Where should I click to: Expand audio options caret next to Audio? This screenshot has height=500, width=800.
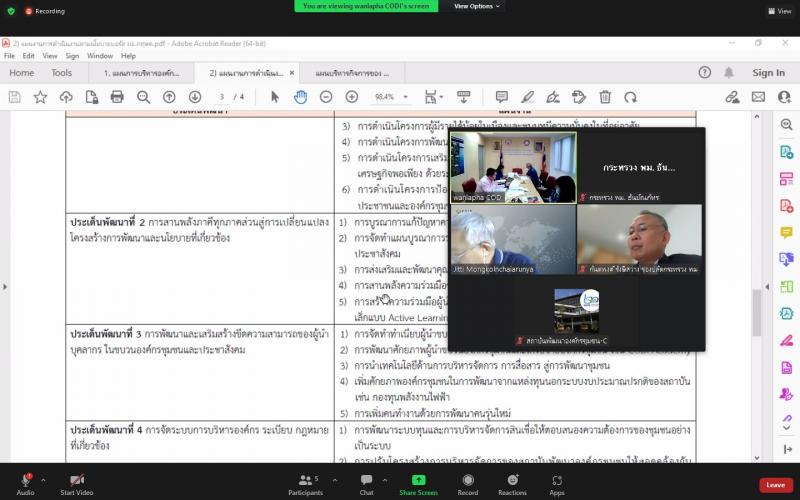(43, 480)
